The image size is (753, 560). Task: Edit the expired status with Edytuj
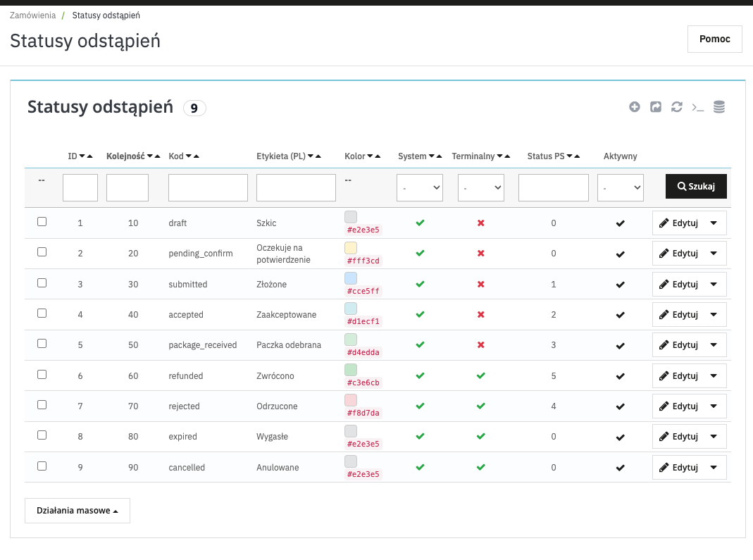coord(679,437)
